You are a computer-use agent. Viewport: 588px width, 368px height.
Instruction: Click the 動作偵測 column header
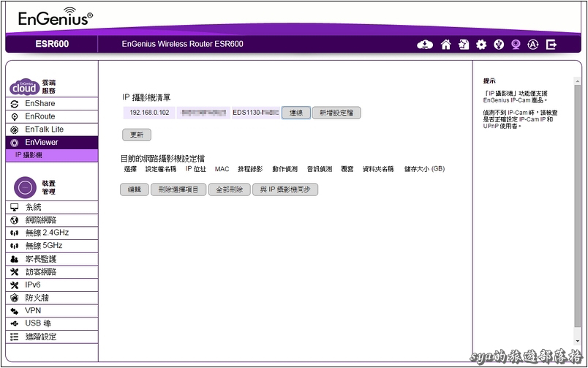[285, 169]
